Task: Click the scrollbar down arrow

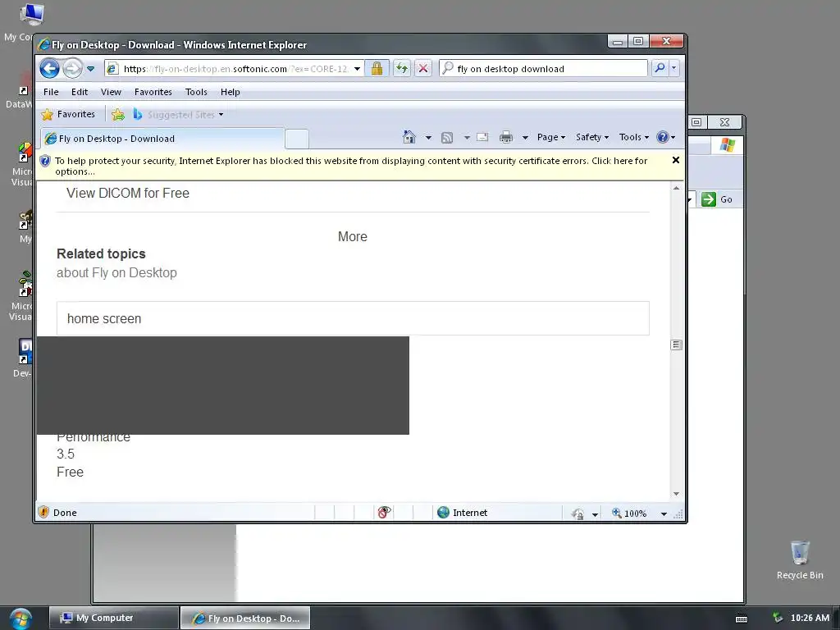Action: coord(676,494)
